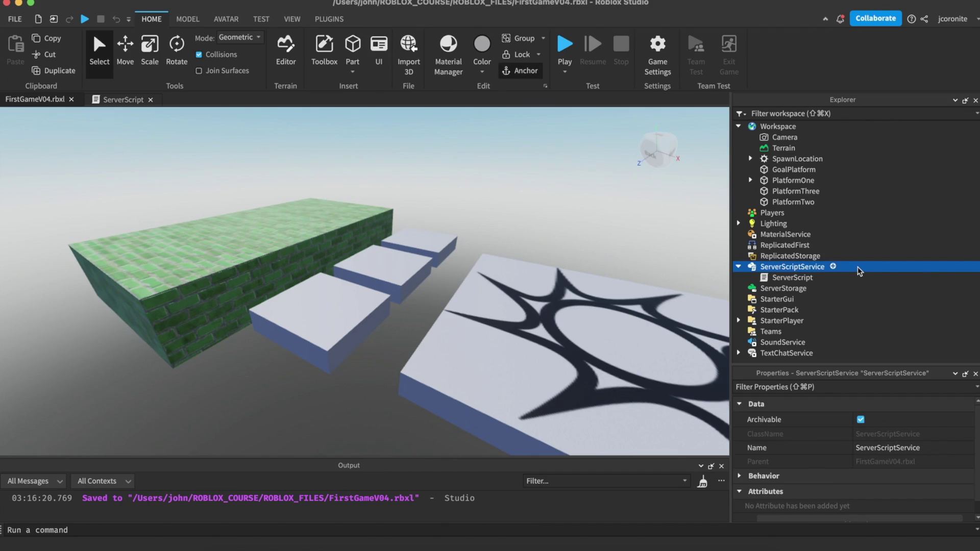Open Game Settings
Screen dimensions: 980x551
657,55
